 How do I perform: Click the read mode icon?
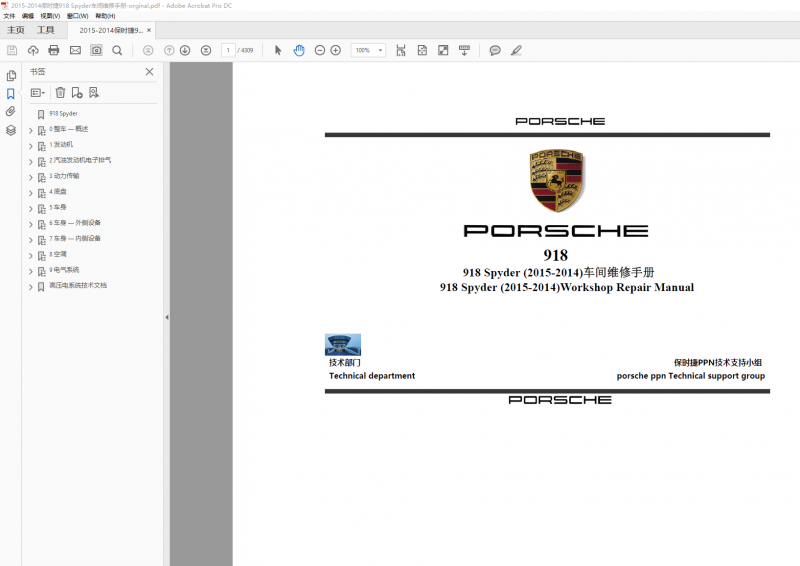(x=464, y=50)
